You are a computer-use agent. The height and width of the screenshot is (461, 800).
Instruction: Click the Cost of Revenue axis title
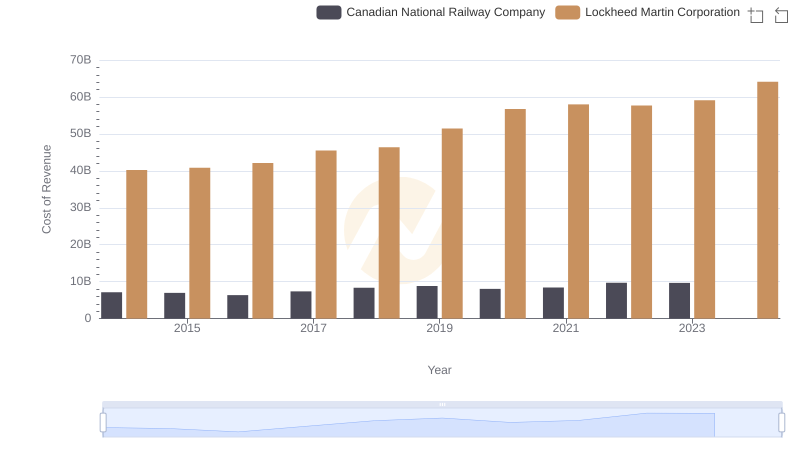(x=46, y=189)
